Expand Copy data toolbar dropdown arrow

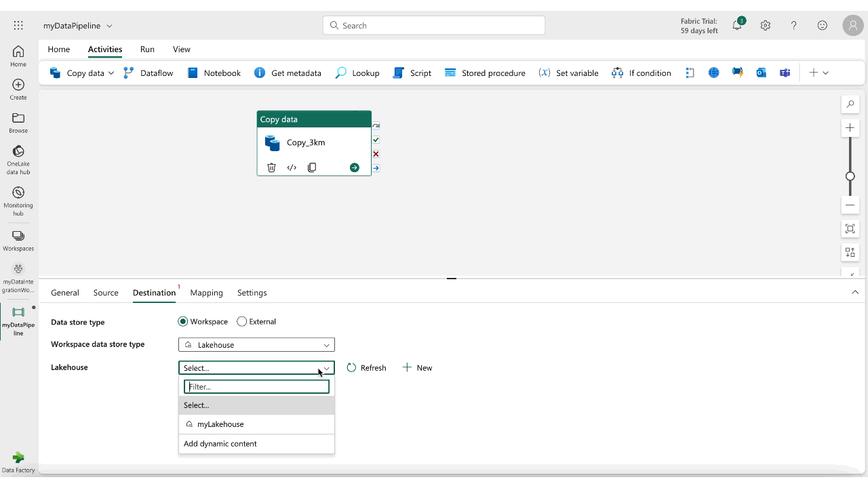pyautogui.click(x=111, y=73)
